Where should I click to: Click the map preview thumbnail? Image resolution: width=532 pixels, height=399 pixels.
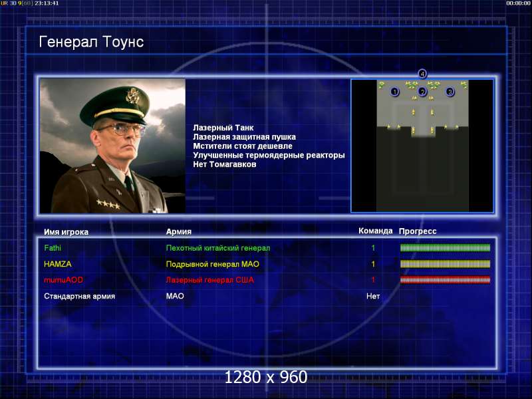[x=422, y=146]
